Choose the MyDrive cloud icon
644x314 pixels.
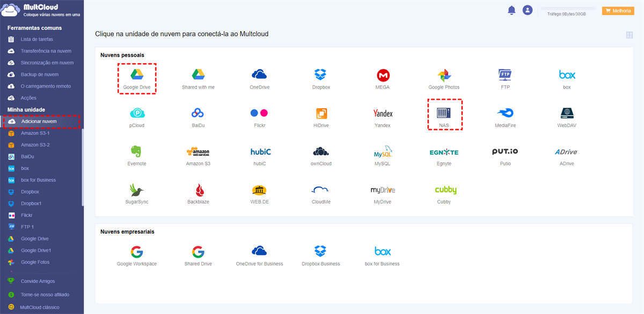tap(383, 190)
